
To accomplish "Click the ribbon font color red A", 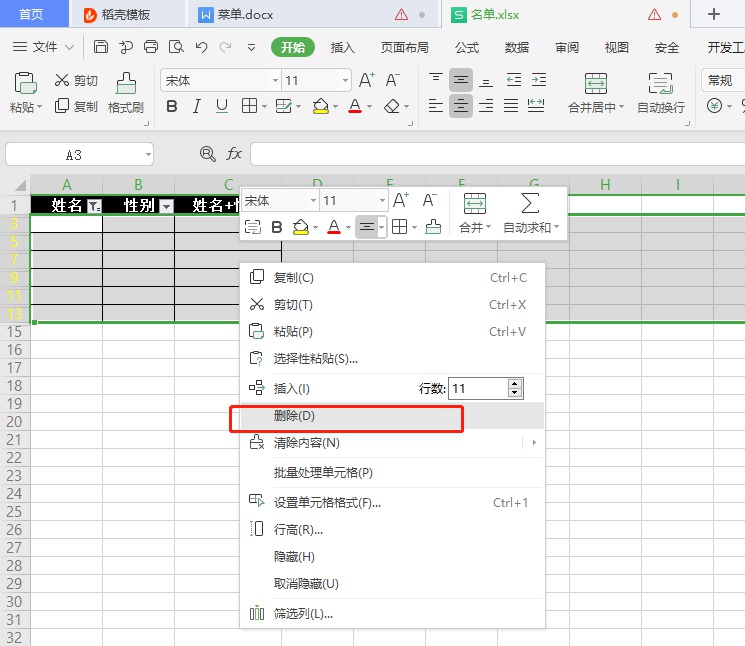I will (x=354, y=106).
